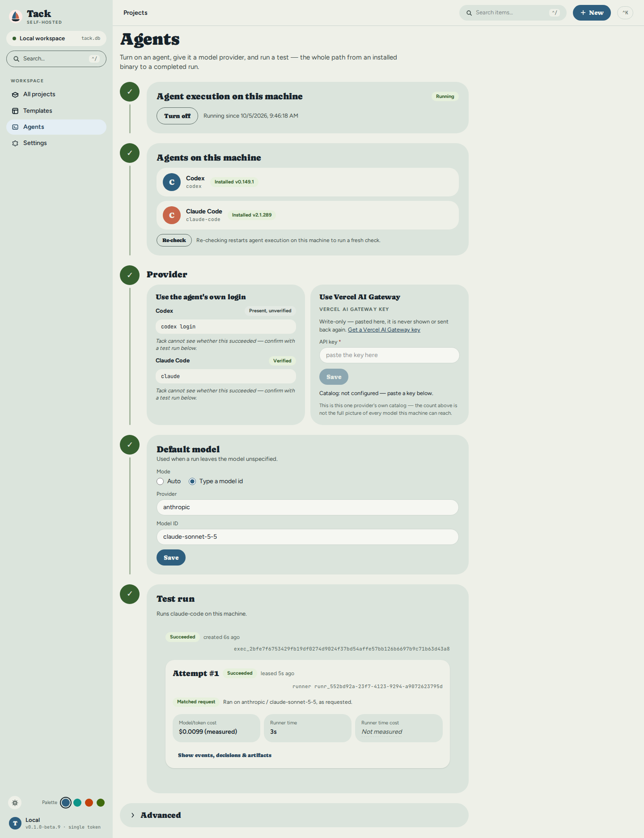Open Get a Vercel AI Gateway key link

(x=384, y=330)
